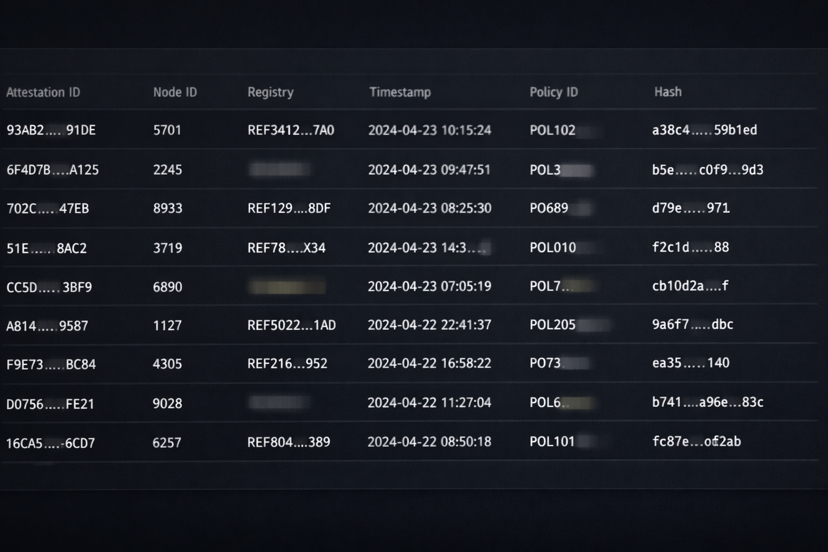Select timestamp 2024-04-22 22:41:37 cell
The height and width of the screenshot is (552, 828).
pyautogui.click(x=429, y=325)
